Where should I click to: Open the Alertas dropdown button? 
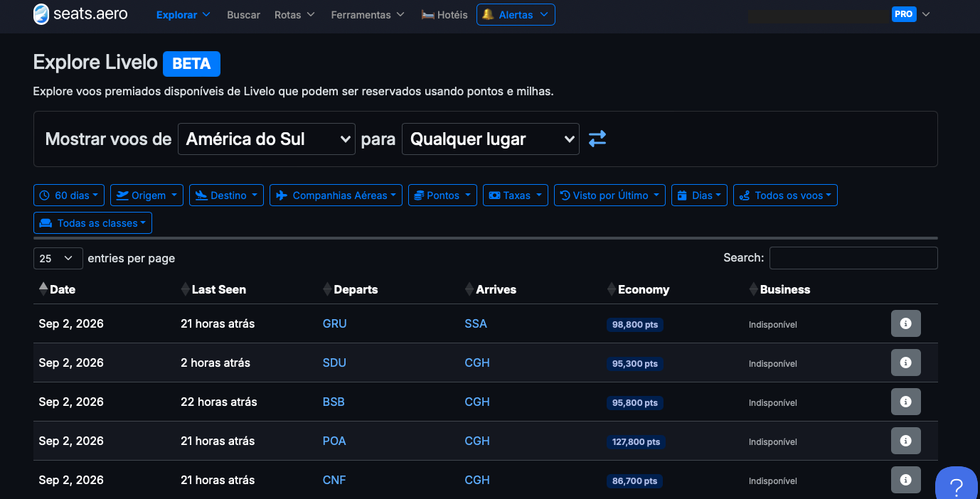(x=516, y=14)
